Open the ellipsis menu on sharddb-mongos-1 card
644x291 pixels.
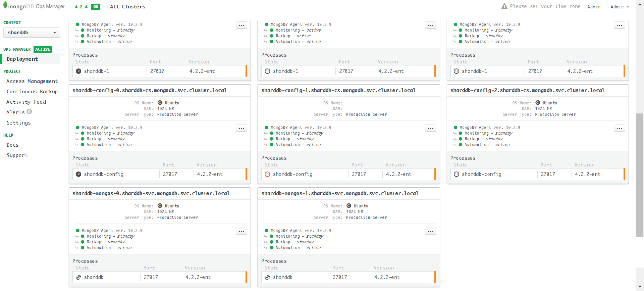pos(430,232)
